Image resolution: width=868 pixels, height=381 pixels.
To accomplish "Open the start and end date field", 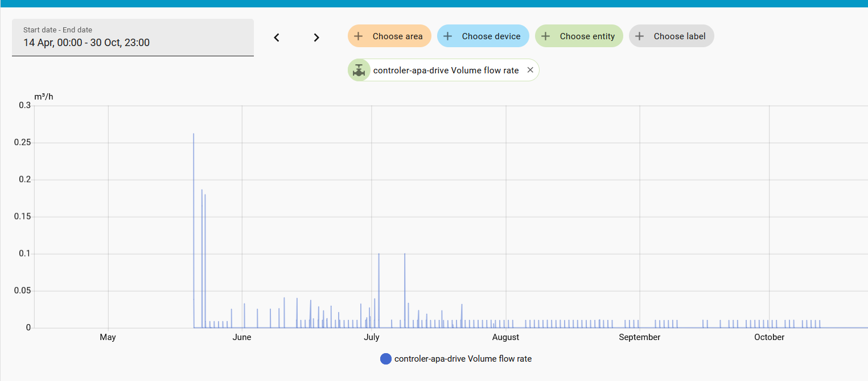I will 133,38.
